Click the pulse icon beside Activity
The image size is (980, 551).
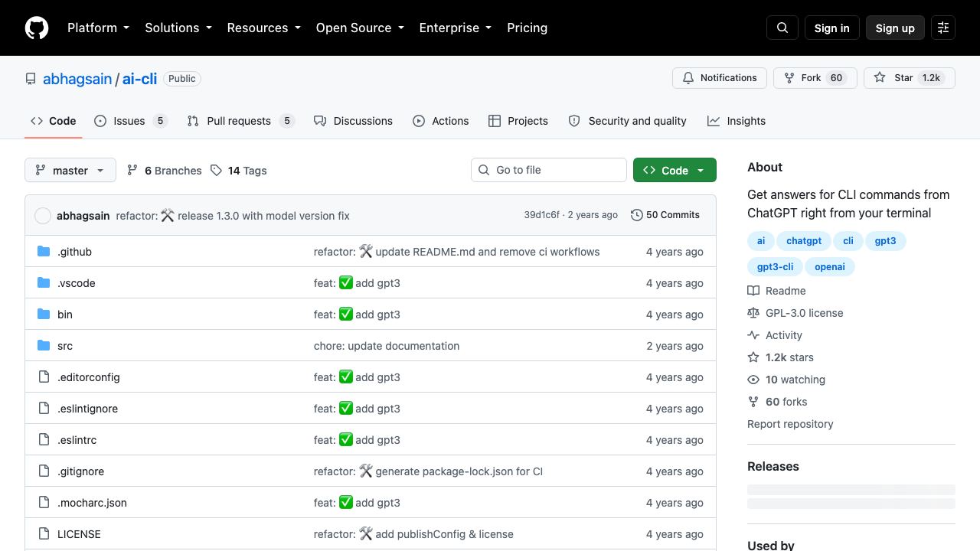753,335
